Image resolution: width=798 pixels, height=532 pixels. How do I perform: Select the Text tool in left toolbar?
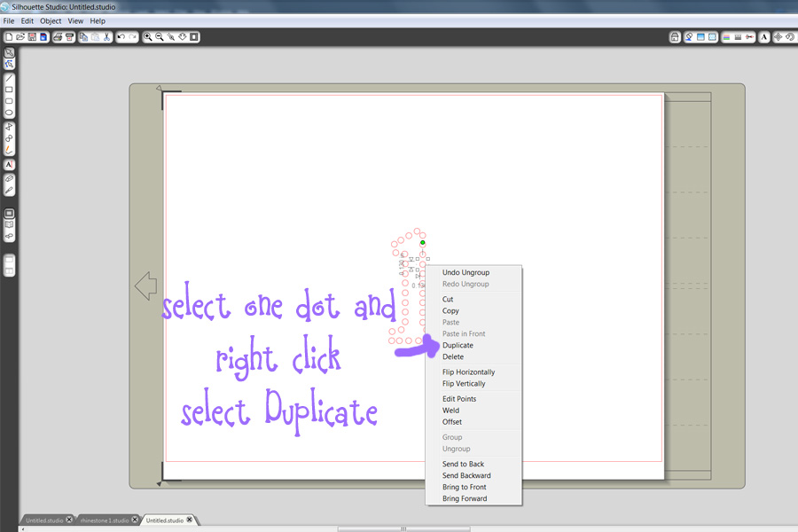pos(9,164)
